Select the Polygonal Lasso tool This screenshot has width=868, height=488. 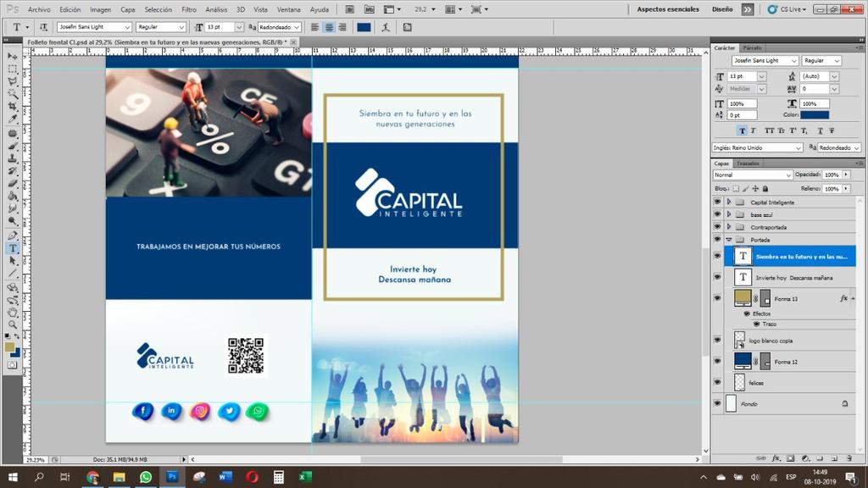click(x=12, y=81)
